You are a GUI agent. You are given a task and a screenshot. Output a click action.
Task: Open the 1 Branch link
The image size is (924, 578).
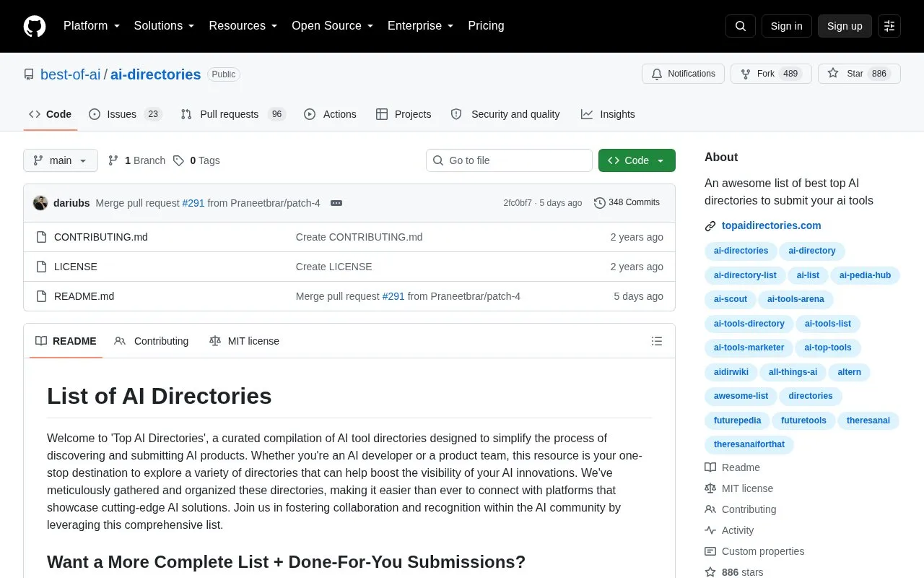coord(136,160)
